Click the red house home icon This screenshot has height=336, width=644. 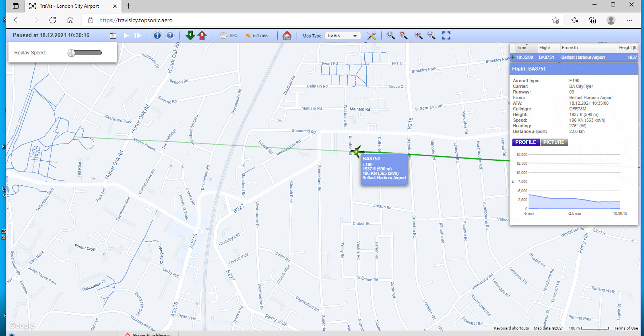[x=287, y=35]
